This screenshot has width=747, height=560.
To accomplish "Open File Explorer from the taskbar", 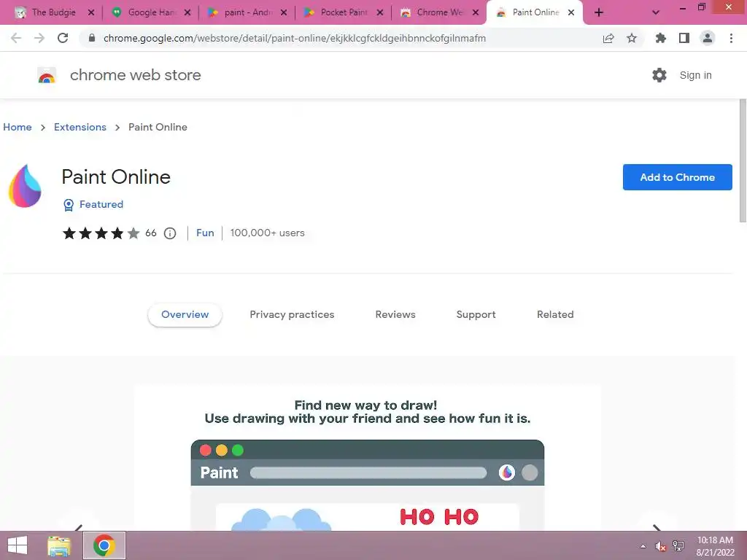I will pyautogui.click(x=59, y=545).
